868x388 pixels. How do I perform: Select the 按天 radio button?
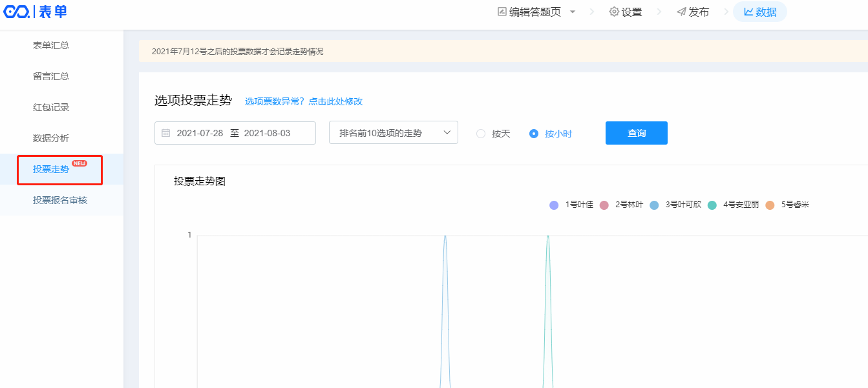[481, 134]
